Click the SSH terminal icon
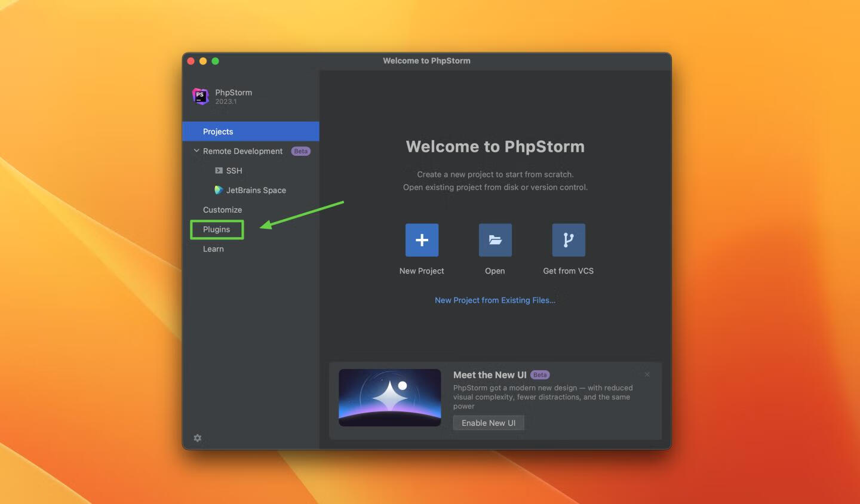 coord(219,171)
